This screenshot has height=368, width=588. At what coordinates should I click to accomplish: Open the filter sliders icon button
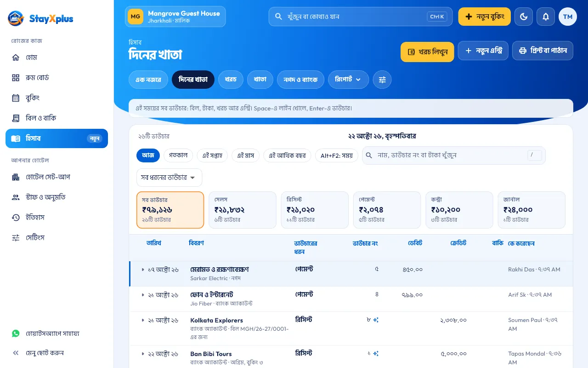click(382, 80)
